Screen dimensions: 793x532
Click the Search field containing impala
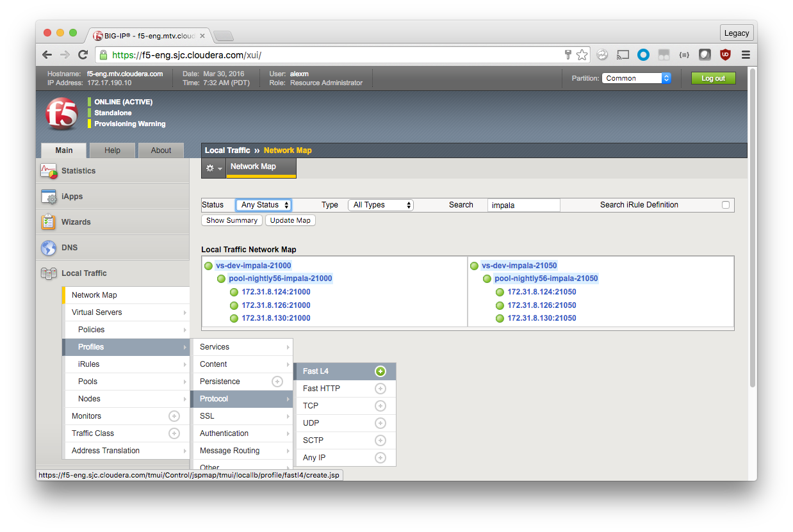click(523, 205)
